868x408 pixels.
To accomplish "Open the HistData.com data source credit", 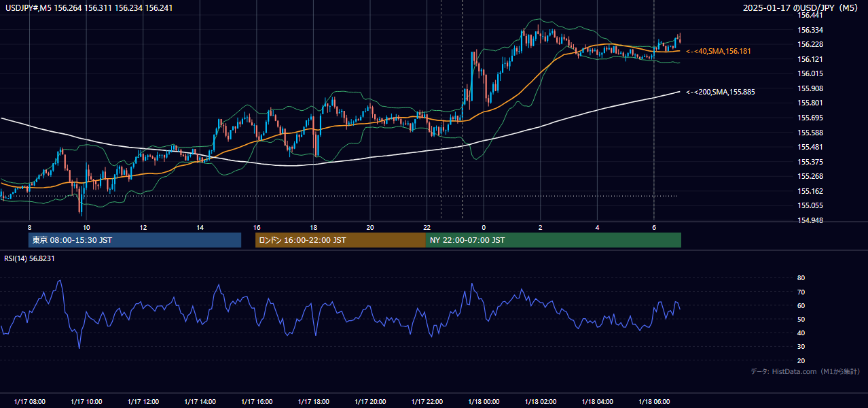I will pyautogui.click(x=806, y=371).
